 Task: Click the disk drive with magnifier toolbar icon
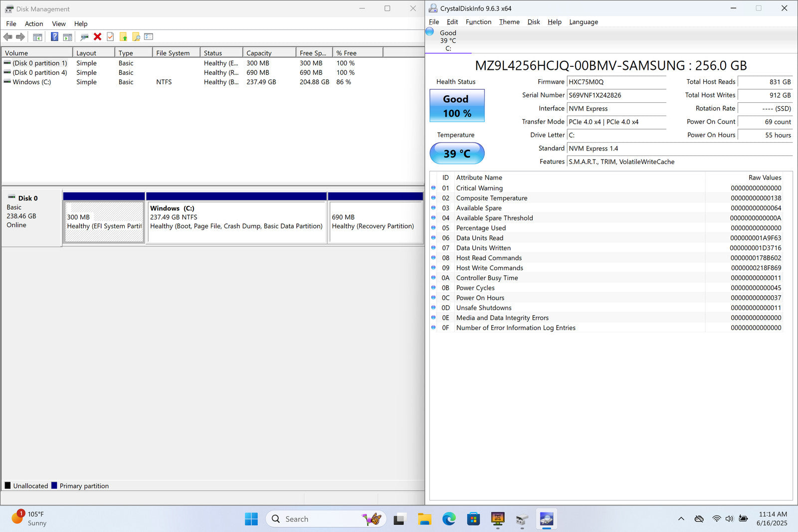[84, 37]
